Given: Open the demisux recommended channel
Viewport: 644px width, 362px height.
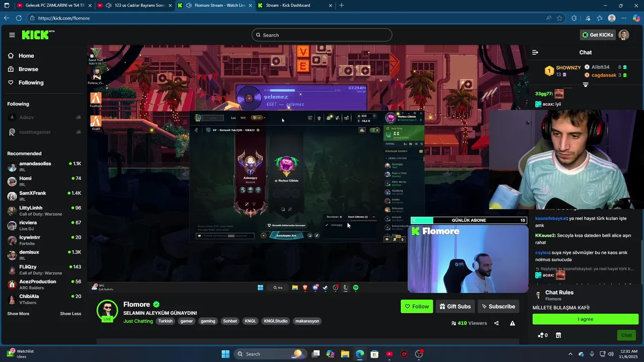Looking at the screenshot, I should [x=44, y=255].
